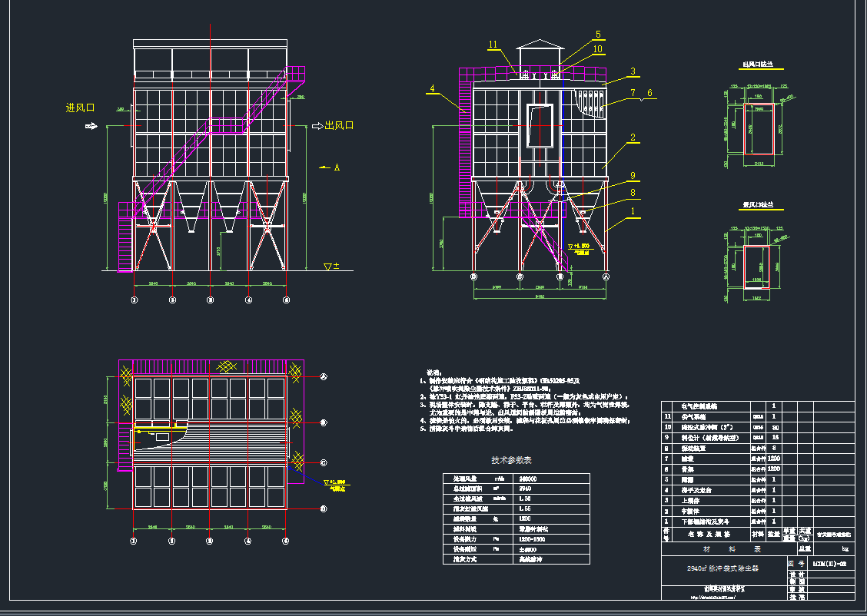This screenshot has height=616, width=867.
Task: Select callout number 2 on side view
Action: pos(632,138)
